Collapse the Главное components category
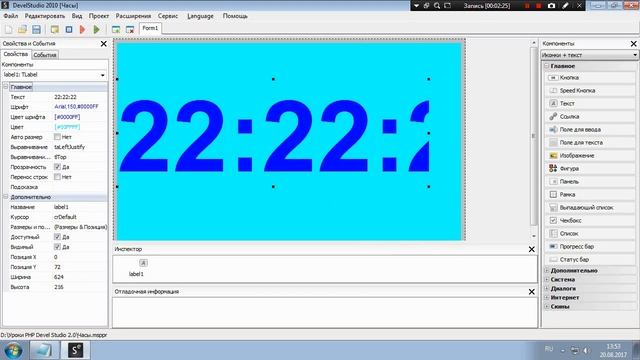This screenshot has height=360, width=640. coord(547,66)
